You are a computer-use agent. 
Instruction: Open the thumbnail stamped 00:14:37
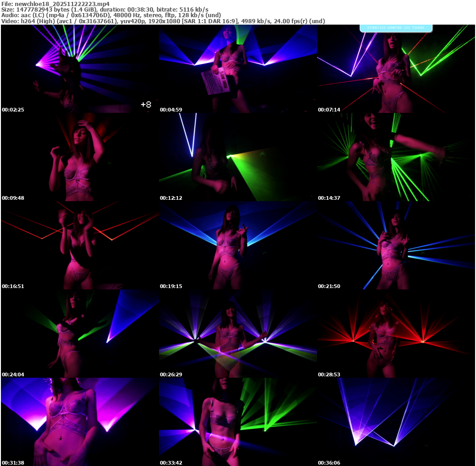tap(396, 157)
